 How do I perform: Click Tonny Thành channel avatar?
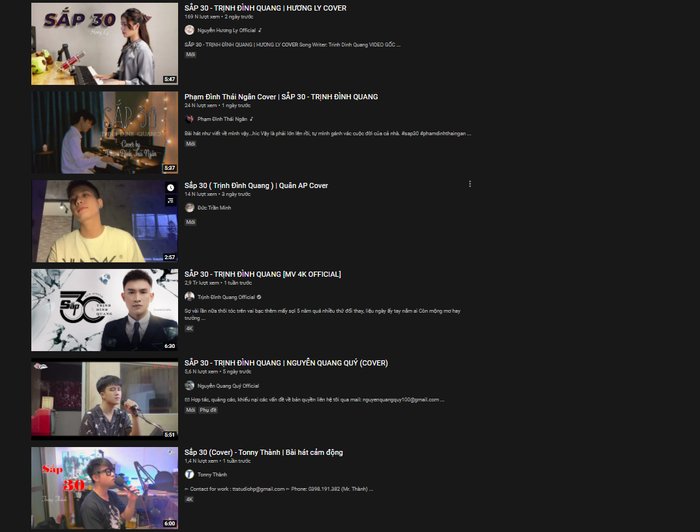[x=189, y=474]
